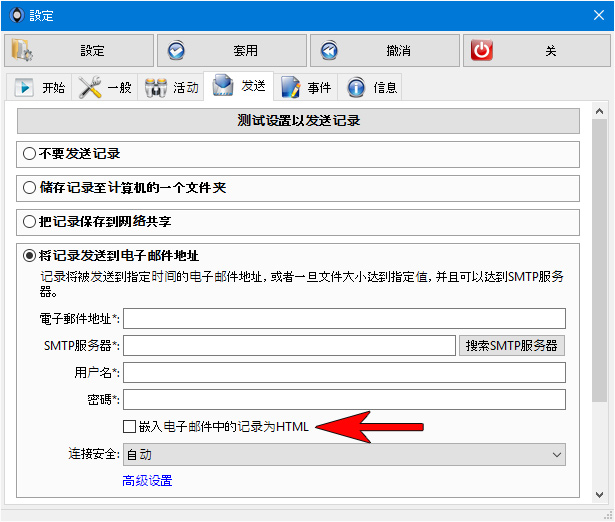Select 储存记录至计算机的一个文件夹 radio option

tap(29, 187)
